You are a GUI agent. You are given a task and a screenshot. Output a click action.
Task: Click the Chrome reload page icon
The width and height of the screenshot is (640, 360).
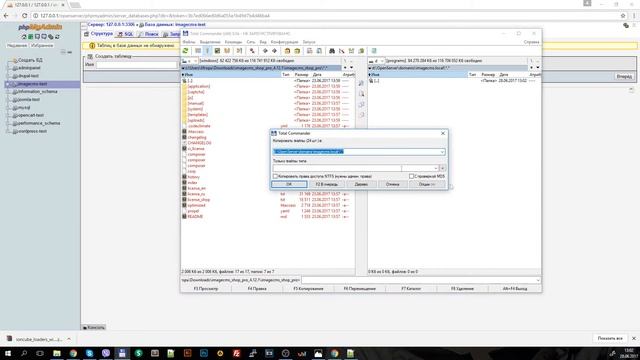[x=24, y=16]
